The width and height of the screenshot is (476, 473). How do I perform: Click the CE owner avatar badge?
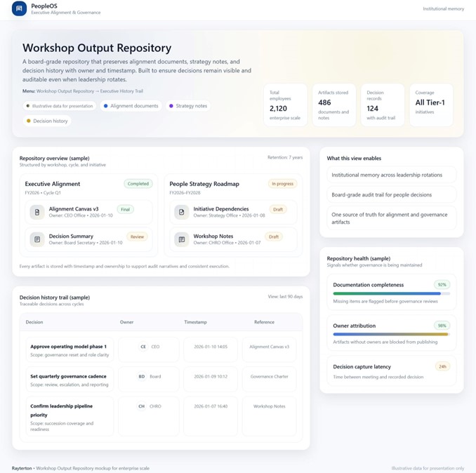tap(143, 347)
